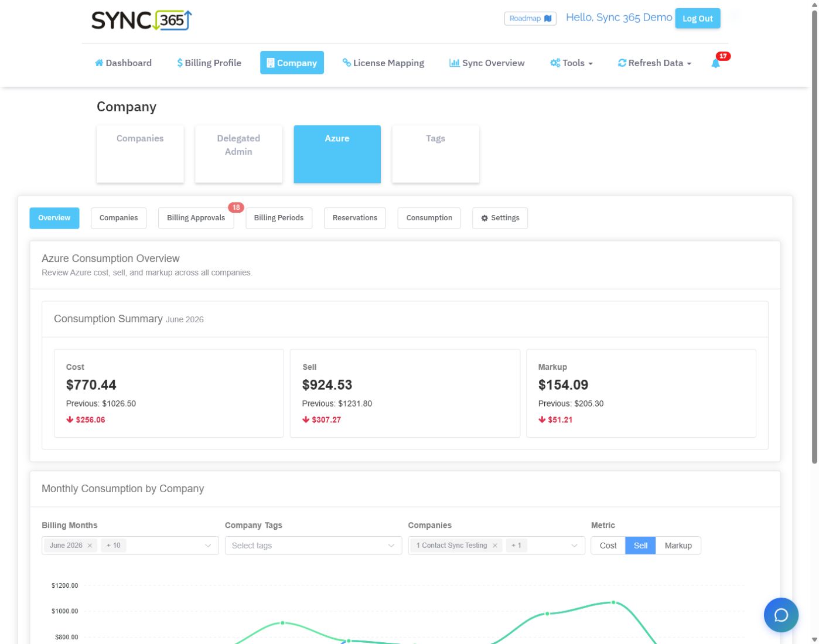819x644 pixels.
Task: Click the Sync 365 logo
Action: pyautogui.click(x=141, y=20)
